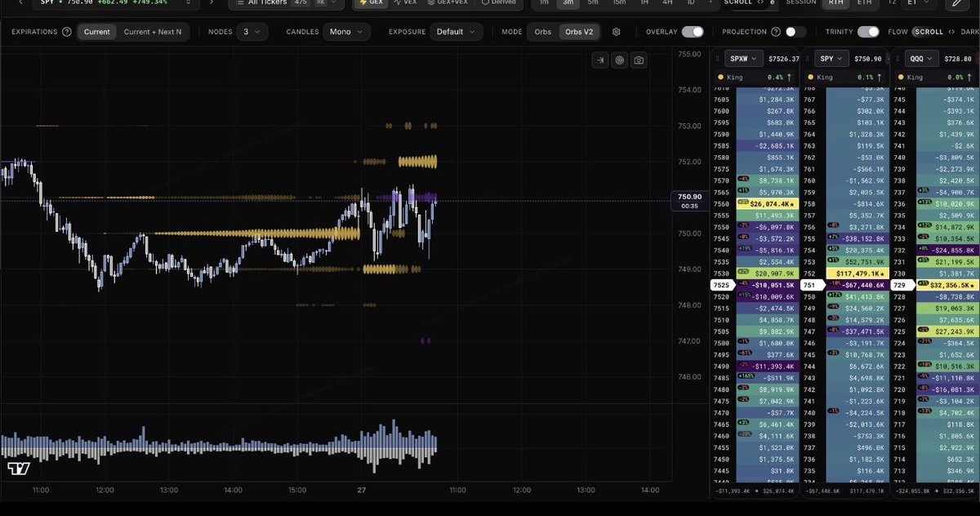Image resolution: width=980 pixels, height=516 pixels.
Task: Select the Current expirations option
Action: 96,32
